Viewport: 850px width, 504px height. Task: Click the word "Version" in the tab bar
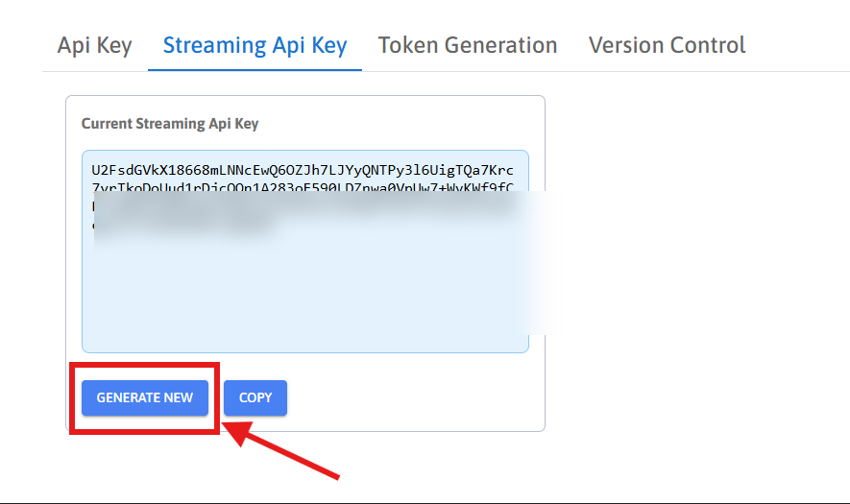pyautogui.click(x=625, y=45)
